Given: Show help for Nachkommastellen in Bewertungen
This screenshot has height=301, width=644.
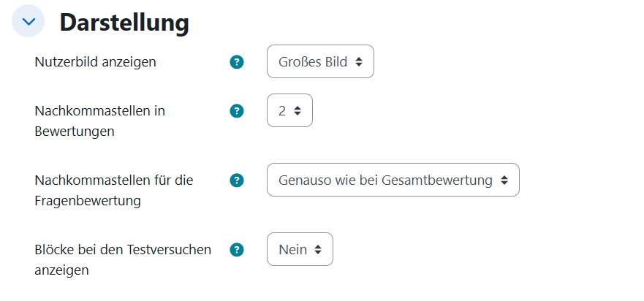Looking at the screenshot, I should (x=236, y=111).
